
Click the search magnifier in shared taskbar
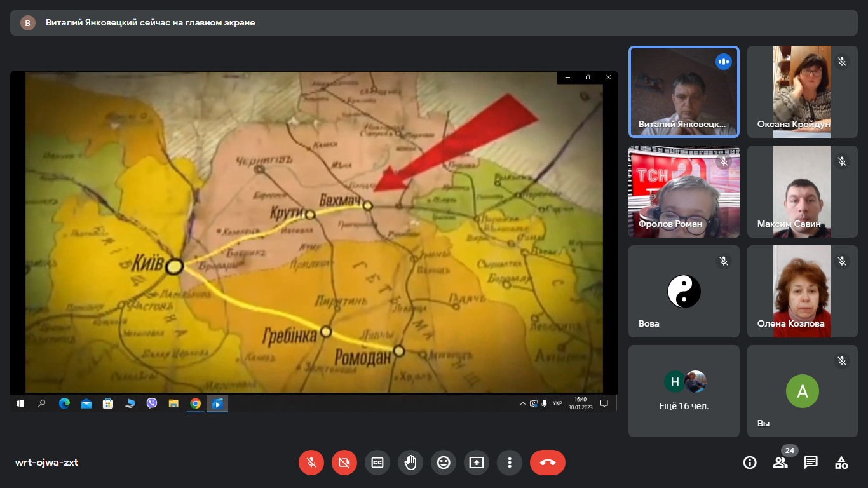pos(42,403)
